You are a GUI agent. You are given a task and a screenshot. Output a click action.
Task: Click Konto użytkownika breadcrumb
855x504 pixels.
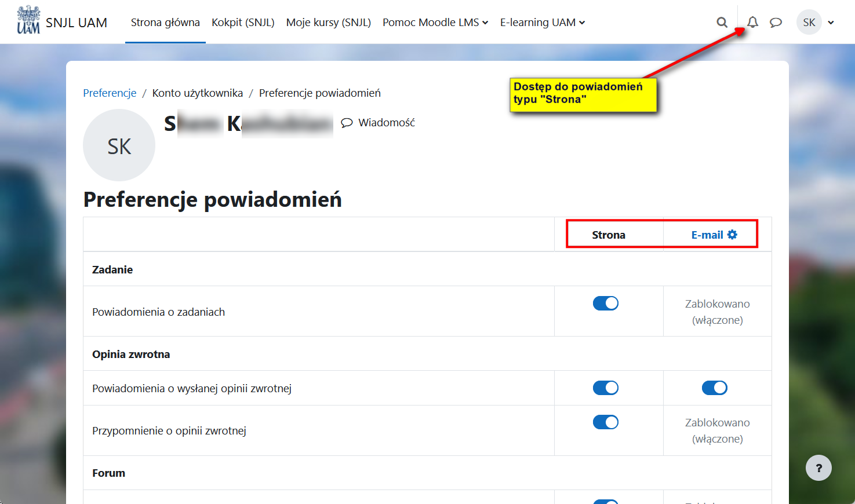click(198, 93)
